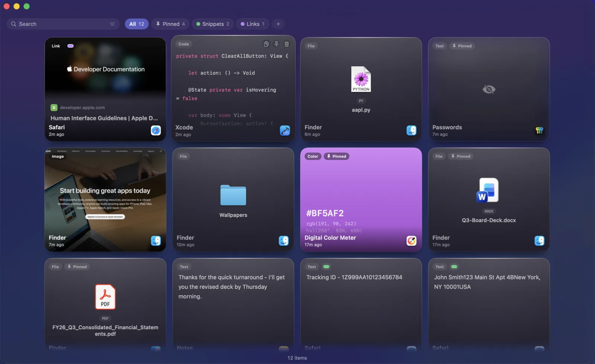Image resolution: width=595 pixels, height=364 pixels.
Task: Click the Finder icon on the Q3-Board-Deck card
Action: coord(539,241)
